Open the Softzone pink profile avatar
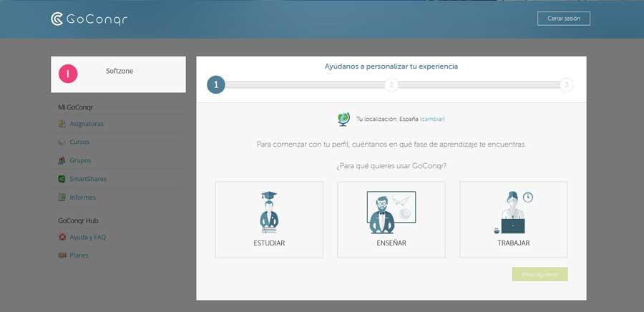 point(68,74)
